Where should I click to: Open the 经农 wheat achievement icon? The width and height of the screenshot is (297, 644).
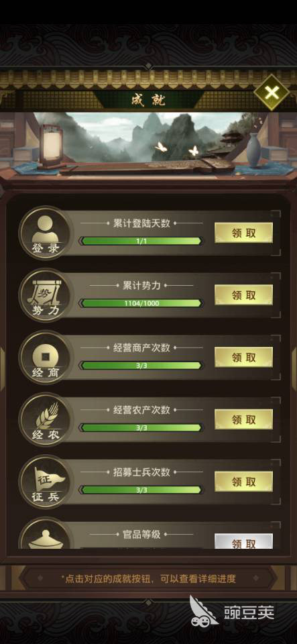(46, 419)
